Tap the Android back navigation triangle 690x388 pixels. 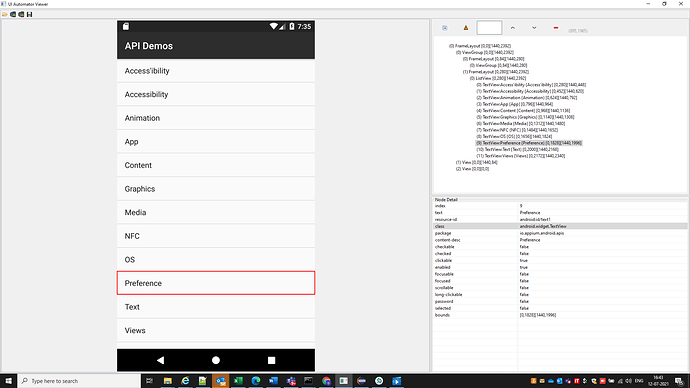click(161, 360)
